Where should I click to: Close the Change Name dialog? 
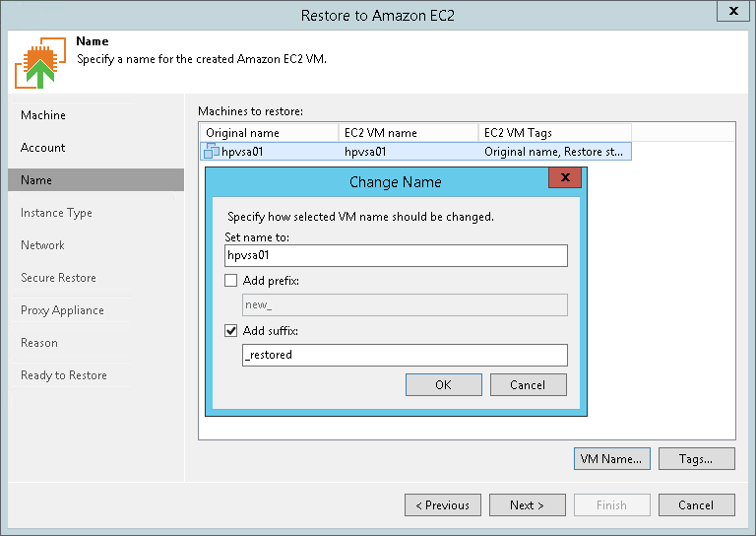564,178
